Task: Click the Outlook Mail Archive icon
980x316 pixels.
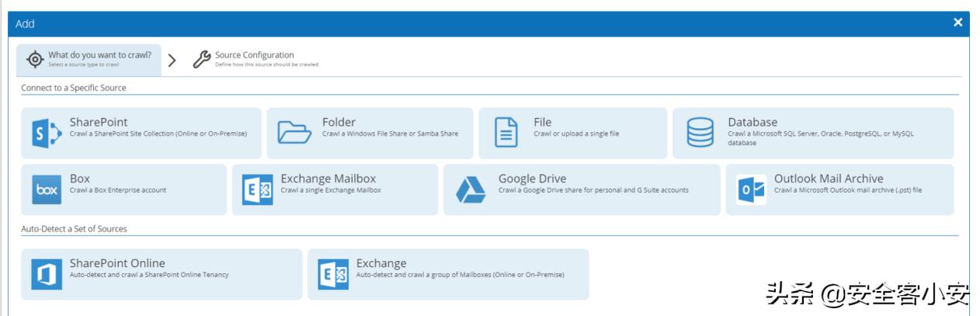Action: click(749, 190)
